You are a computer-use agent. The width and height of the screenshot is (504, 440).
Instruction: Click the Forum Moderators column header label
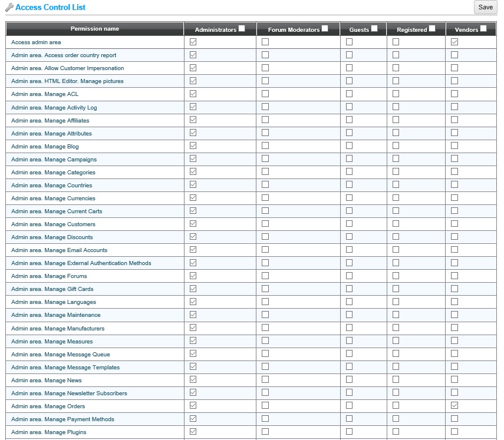coord(294,30)
